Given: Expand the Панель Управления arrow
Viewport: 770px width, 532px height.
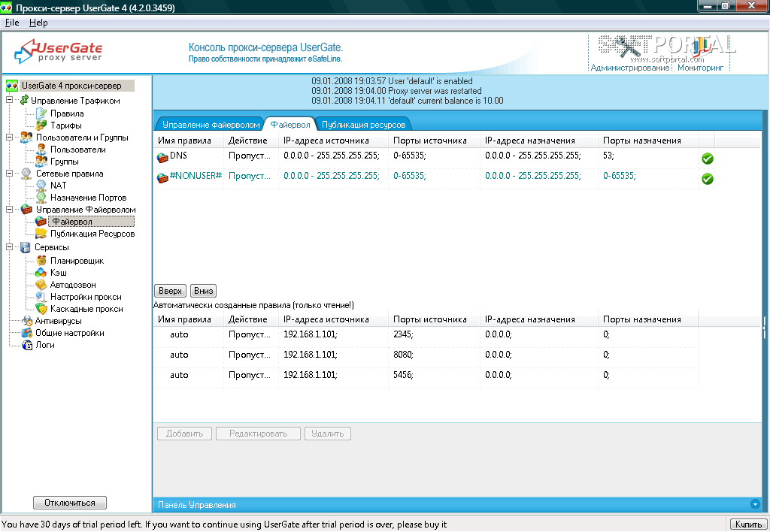Looking at the screenshot, I should click(x=755, y=504).
